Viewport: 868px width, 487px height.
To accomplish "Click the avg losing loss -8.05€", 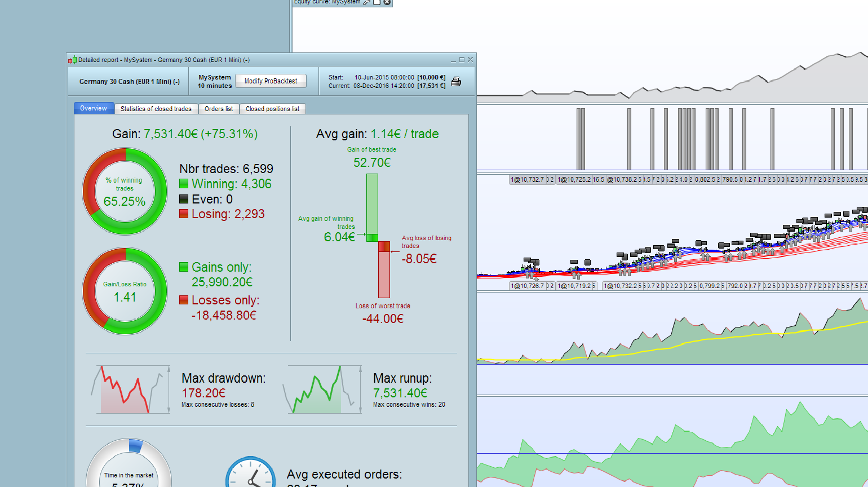I will [x=419, y=259].
